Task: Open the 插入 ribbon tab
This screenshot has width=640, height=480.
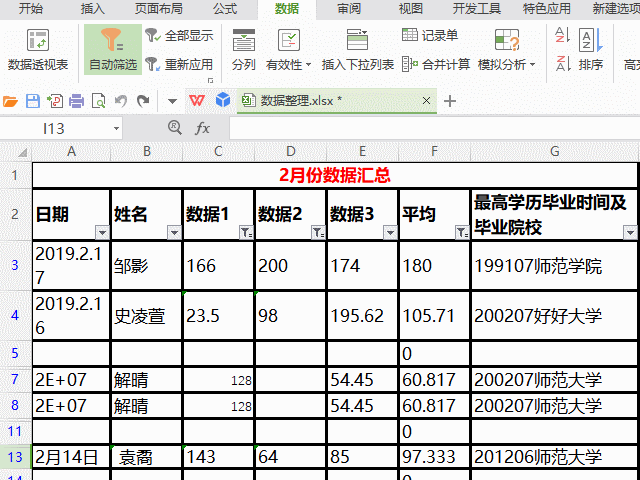Action: (93, 9)
